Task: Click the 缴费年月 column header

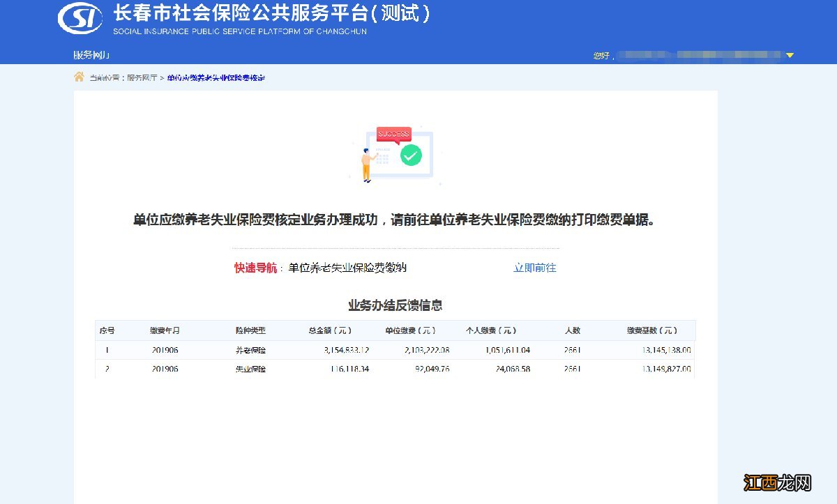Action: 165,330
